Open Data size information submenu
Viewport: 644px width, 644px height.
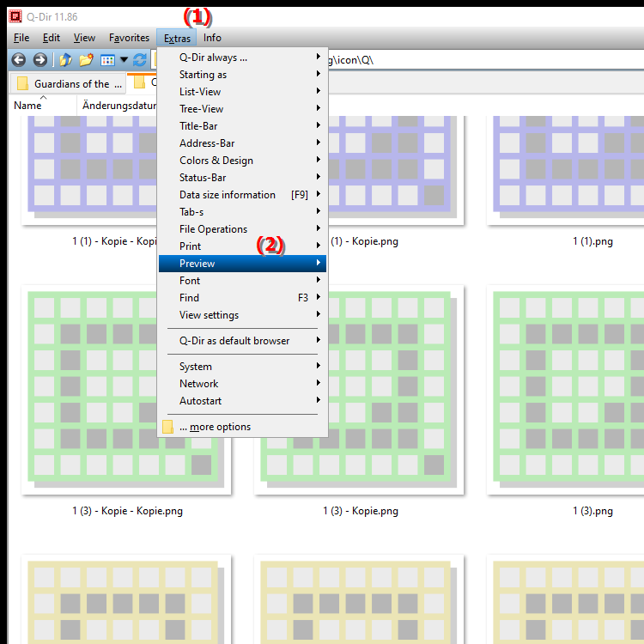[x=242, y=195]
